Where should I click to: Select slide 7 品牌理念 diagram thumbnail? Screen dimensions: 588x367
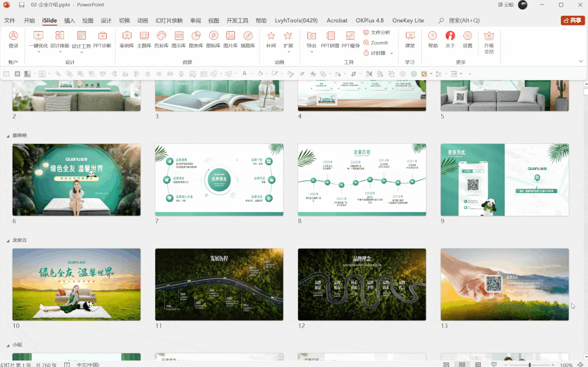point(220,180)
